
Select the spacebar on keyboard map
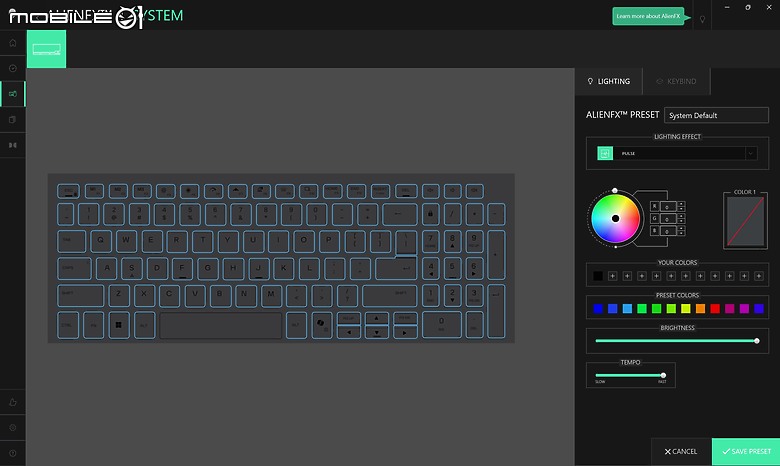[220, 325]
